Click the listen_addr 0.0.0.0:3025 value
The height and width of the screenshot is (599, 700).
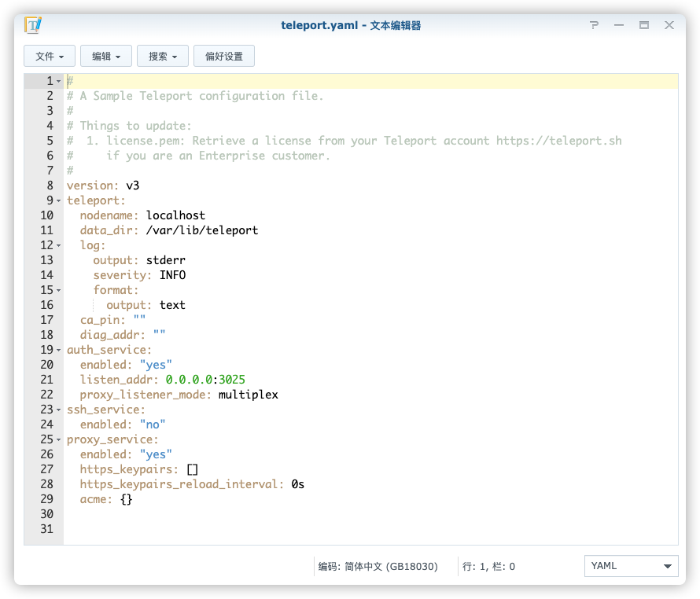pos(205,380)
